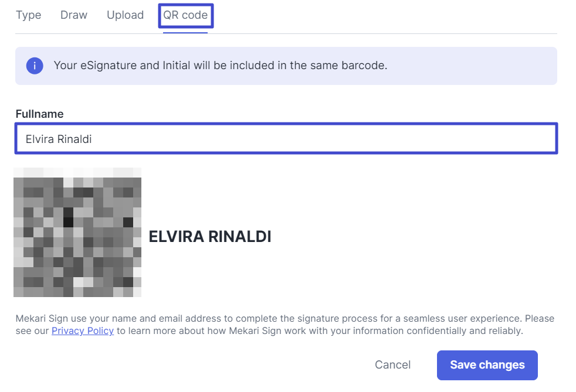Image resolution: width=576 pixels, height=392 pixels.
Task: Click the Mekari Sign disclaimer paragraph
Action: click(x=285, y=325)
